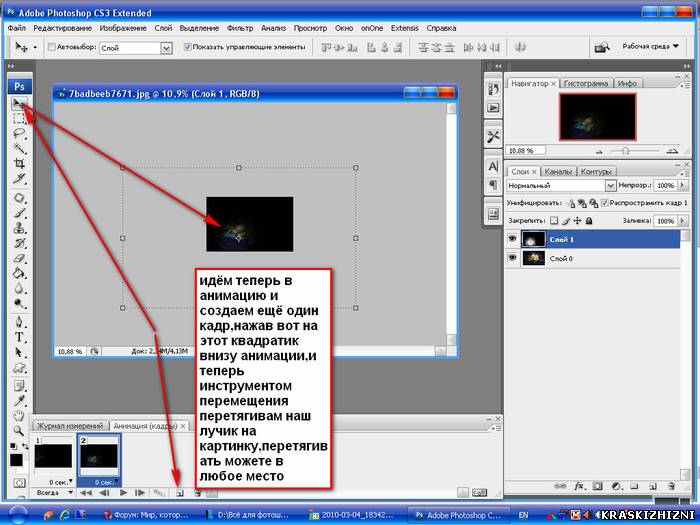Select the Type tool

(x=19, y=337)
